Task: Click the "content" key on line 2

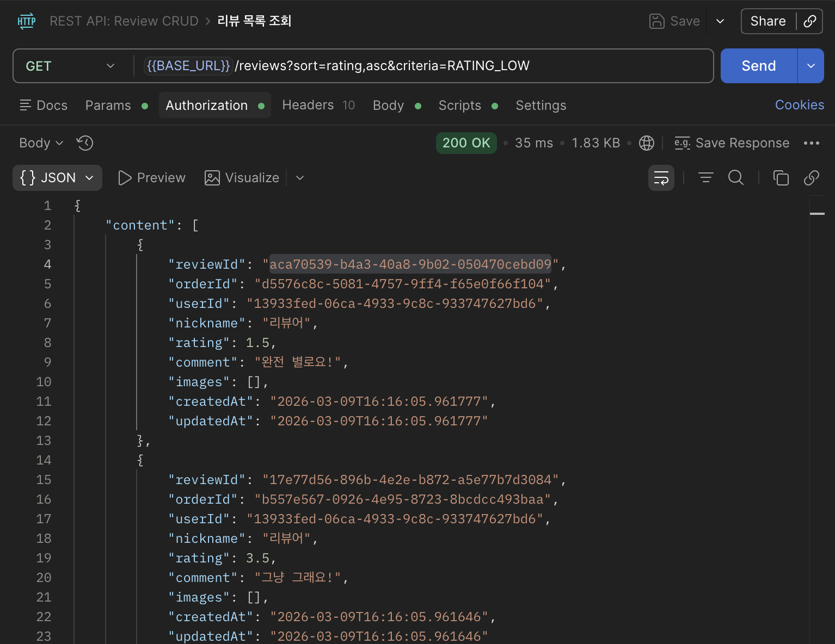Action: pyautogui.click(x=140, y=225)
